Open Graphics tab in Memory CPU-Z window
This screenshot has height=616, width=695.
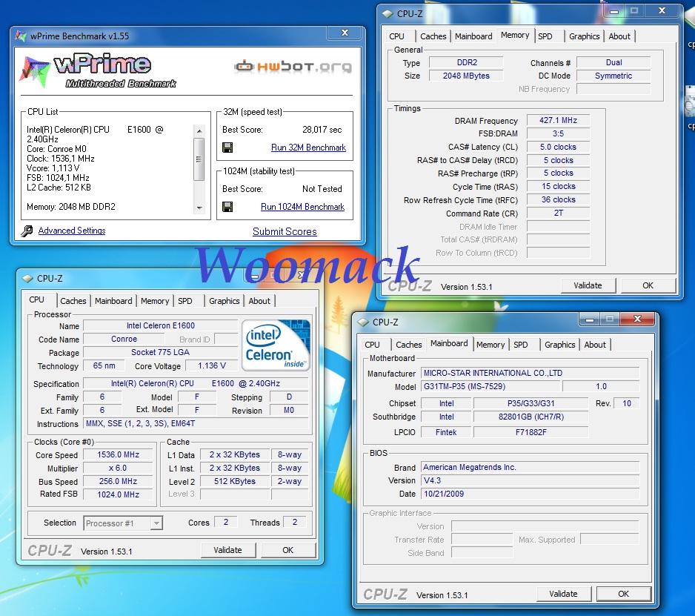point(584,36)
